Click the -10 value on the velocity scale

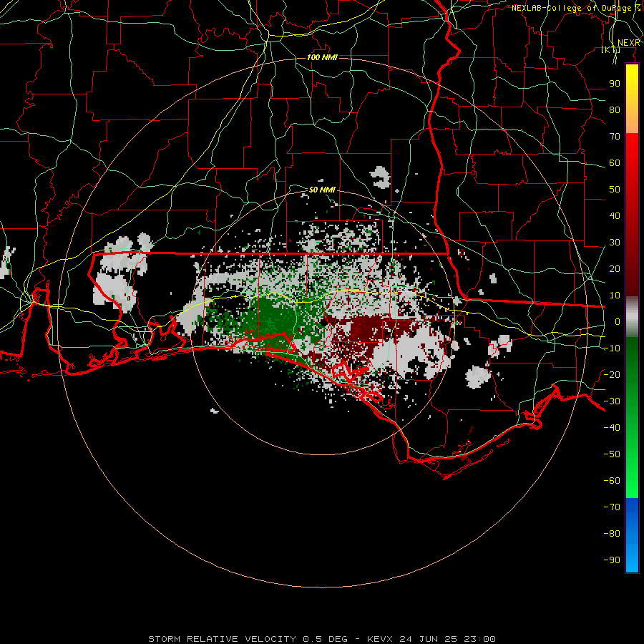click(612, 348)
